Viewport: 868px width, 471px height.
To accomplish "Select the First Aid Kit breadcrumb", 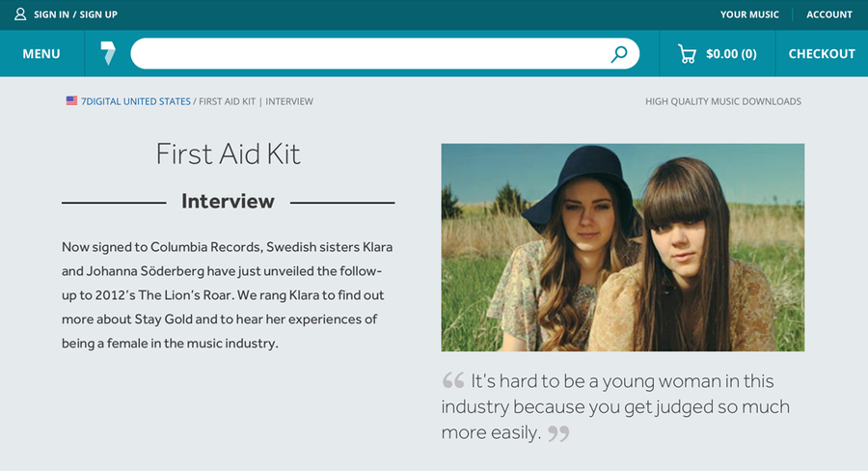I will point(228,101).
